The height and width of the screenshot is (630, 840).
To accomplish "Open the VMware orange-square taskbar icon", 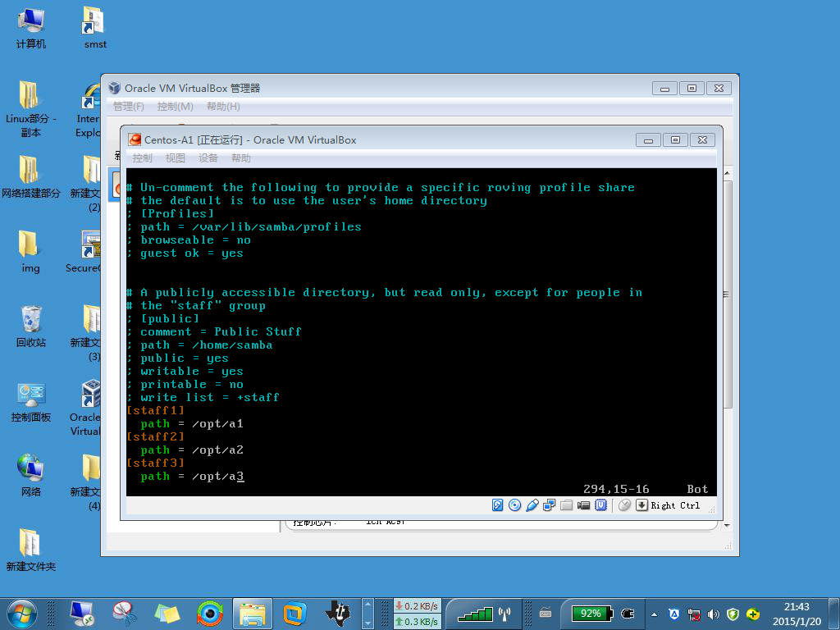I will 294,614.
